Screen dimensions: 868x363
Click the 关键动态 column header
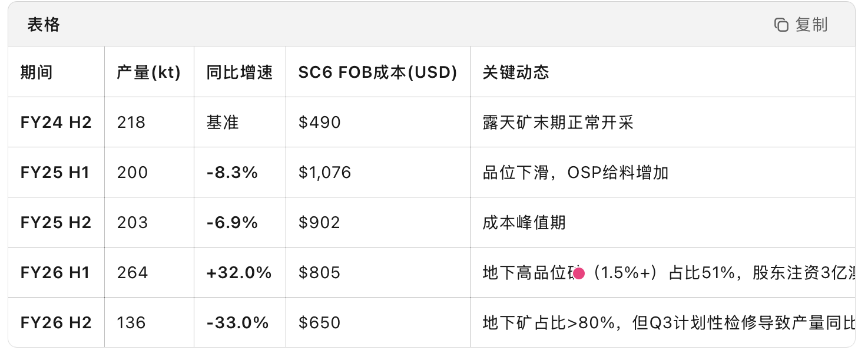[x=516, y=72]
